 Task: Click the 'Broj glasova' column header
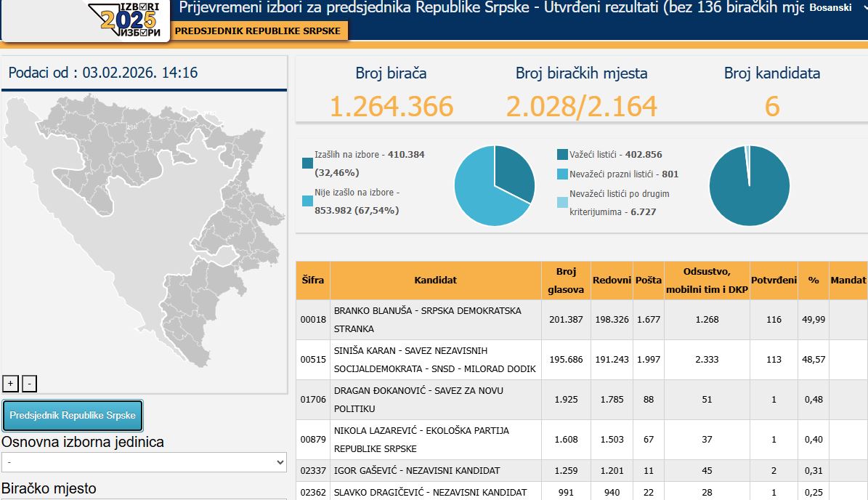coord(566,281)
